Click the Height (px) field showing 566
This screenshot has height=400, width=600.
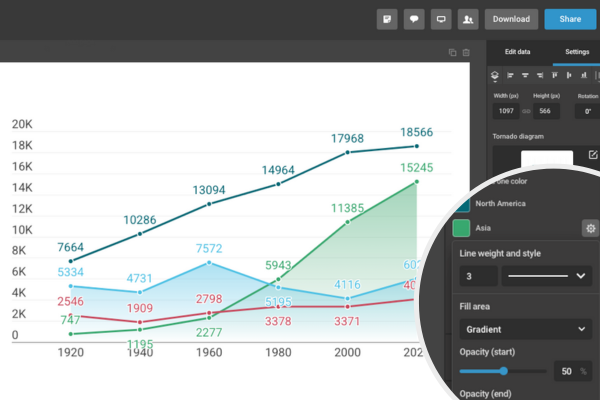click(x=546, y=111)
